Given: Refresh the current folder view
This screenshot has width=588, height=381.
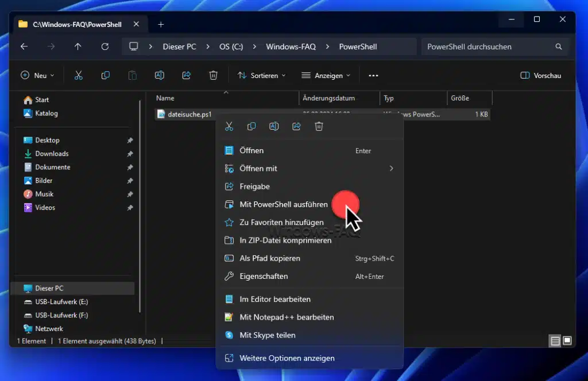Looking at the screenshot, I should pyautogui.click(x=105, y=46).
